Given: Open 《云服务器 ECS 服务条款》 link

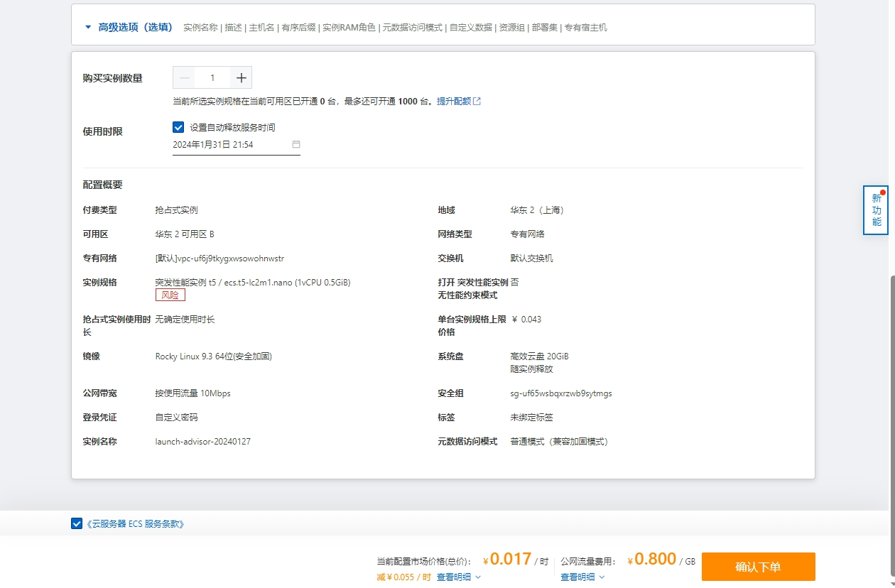Looking at the screenshot, I should (x=136, y=524).
